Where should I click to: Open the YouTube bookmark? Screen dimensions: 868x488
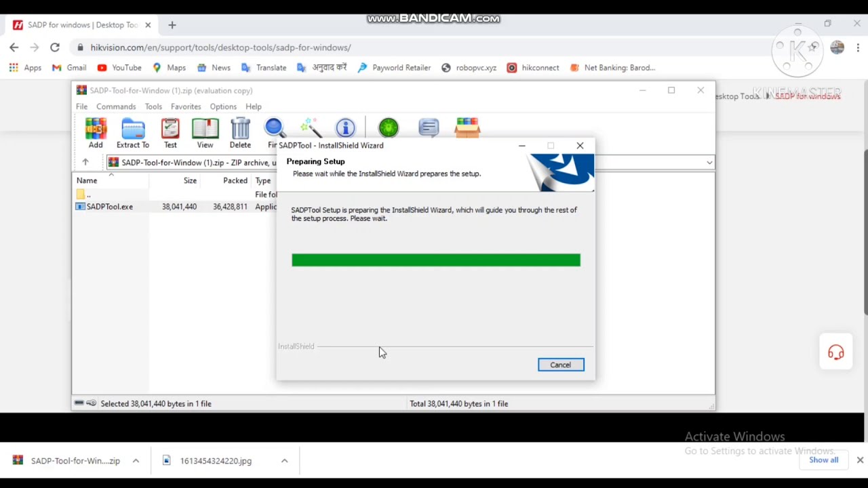[119, 68]
